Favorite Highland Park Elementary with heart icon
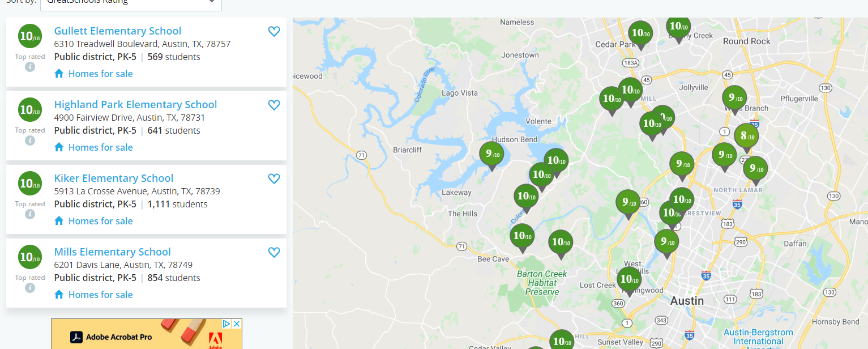Viewport: 868px width, 349px height. coord(274,105)
